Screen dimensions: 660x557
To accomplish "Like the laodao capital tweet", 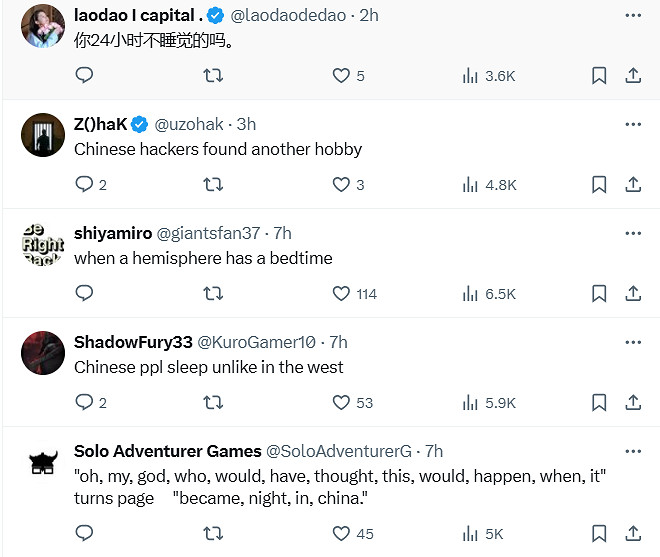I will (x=341, y=75).
